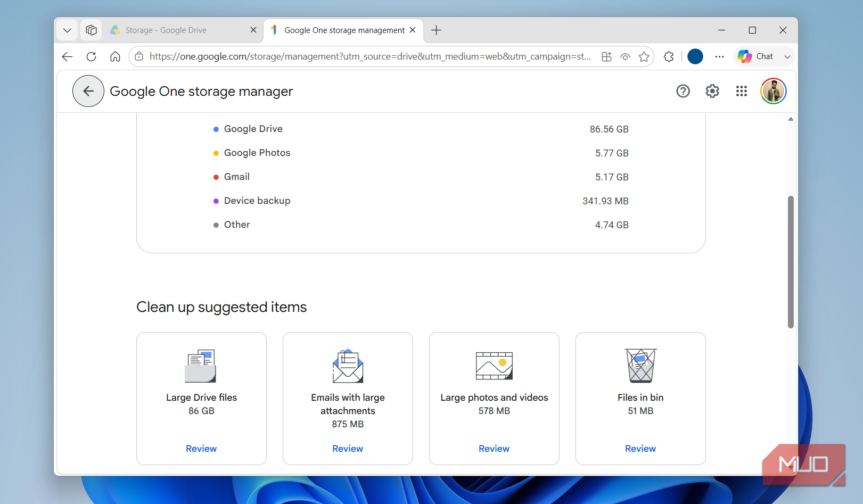This screenshot has height=504, width=863.
Task: Click the 5.77 GB value
Action: pos(612,153)
